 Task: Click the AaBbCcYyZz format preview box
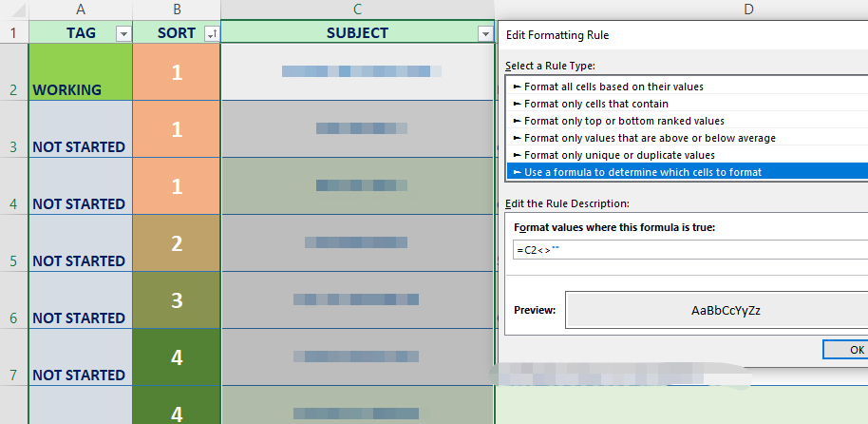pyautogui.click(x=725, y=310)
